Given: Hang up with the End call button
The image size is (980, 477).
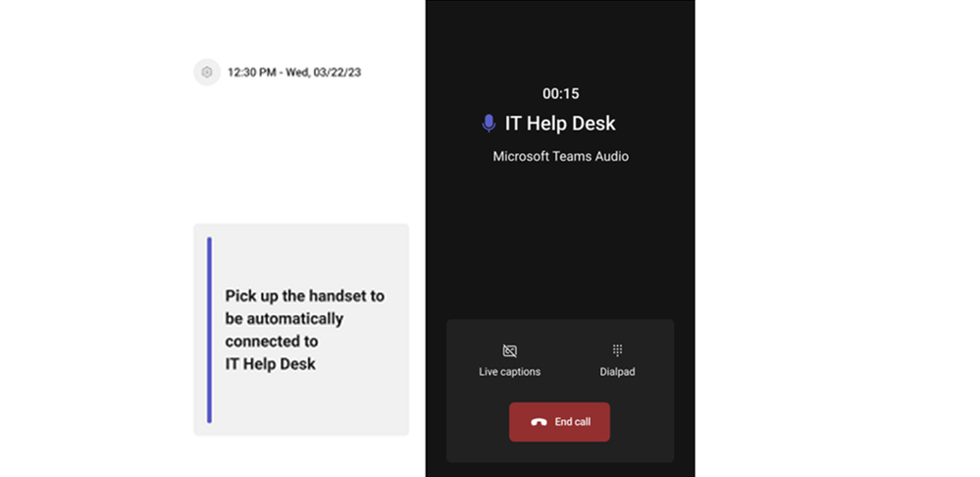Looking at the screenshot, I should click(x=559, y=422).
